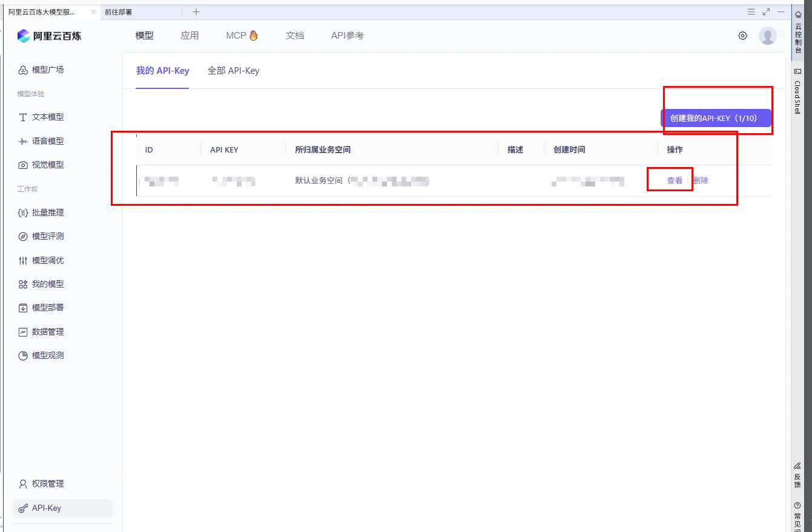Click the 工作台 section label

click(27, 189)
